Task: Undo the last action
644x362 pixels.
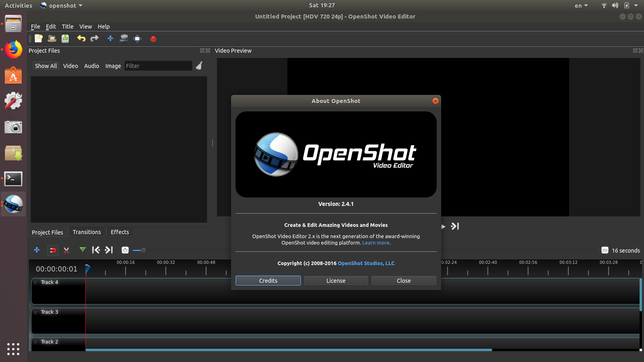Action: point(81,38)
